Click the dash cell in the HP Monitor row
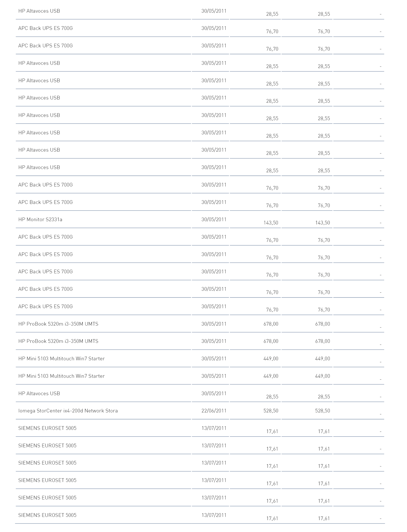The width and height of the screenshot is (407, 532). tap(381, 223)
